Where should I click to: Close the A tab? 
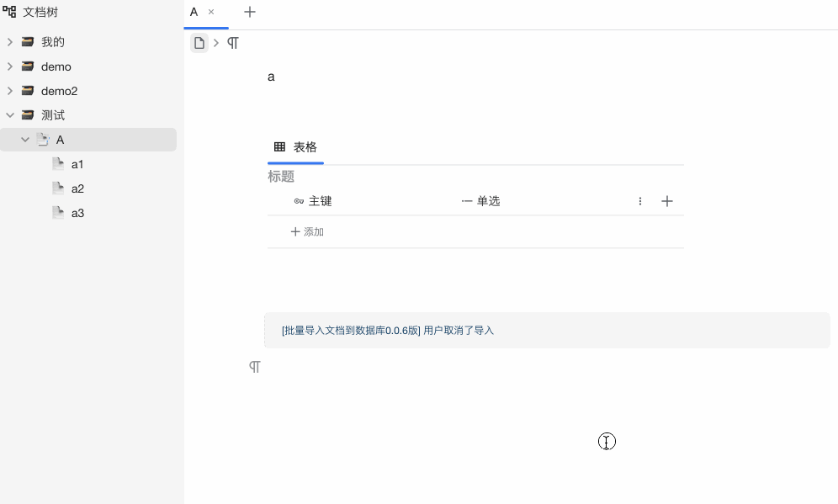(211, 12)
